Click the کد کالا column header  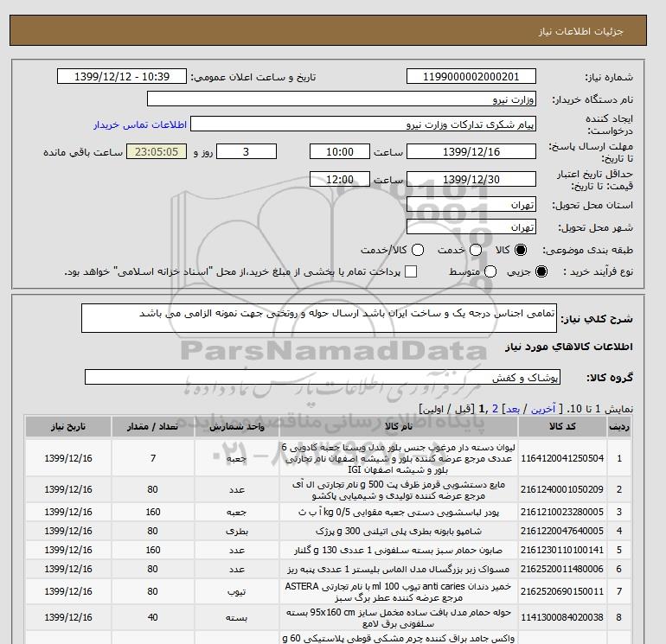point(562,427)
